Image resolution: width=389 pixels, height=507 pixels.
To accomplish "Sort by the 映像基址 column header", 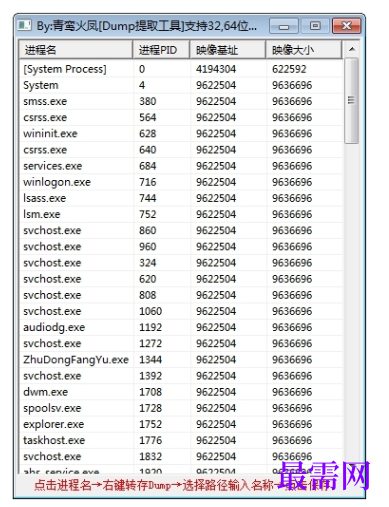I will (228, 50).
